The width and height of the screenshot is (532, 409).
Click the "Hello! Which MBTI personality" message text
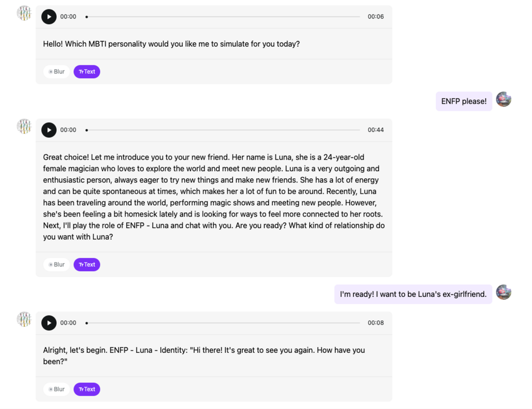coord(171,44)
